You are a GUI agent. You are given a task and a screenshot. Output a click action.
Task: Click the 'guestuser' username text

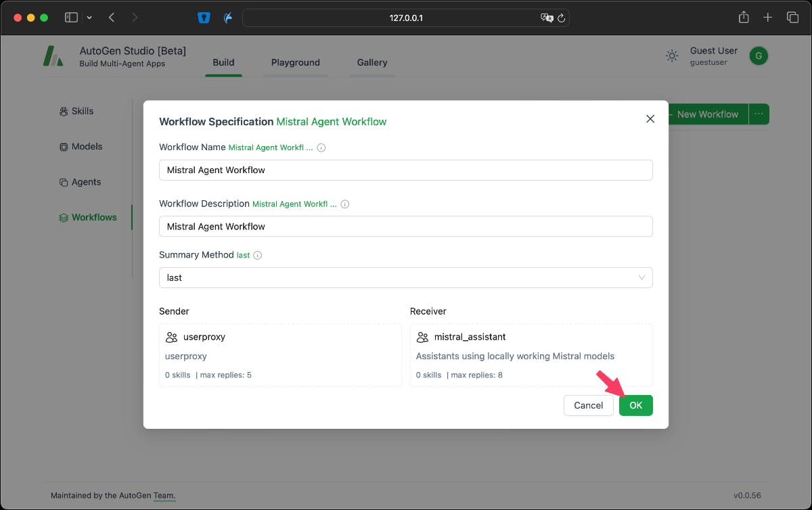coord(710,63)
